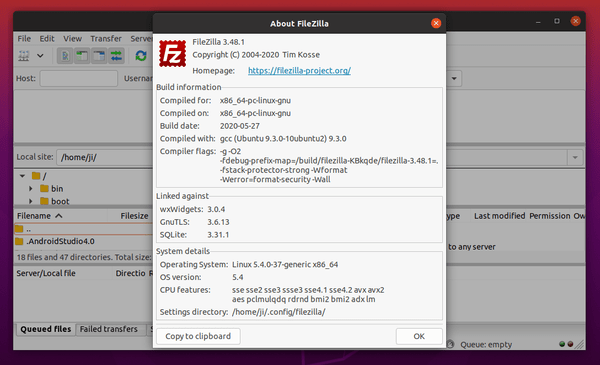Click the Host input field
The height and width of the screenshot is (365, 600).
[78, 78]
